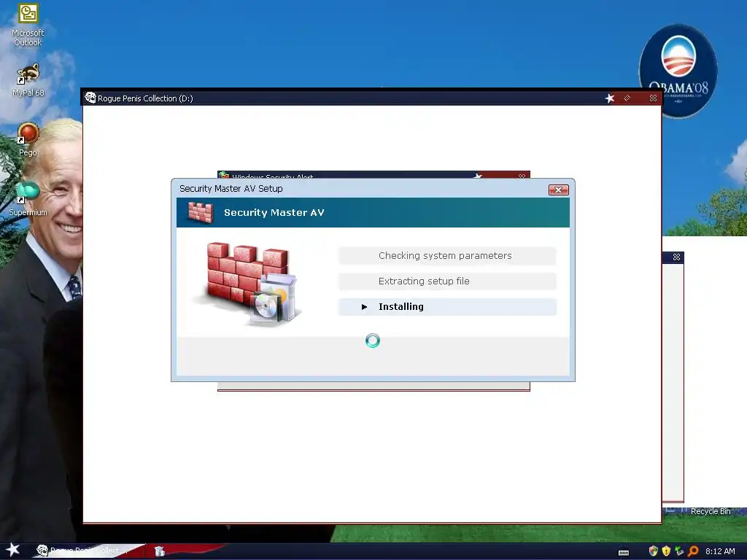Close the partially hidden window on the right
The image size is (747, 560).
click(x=676, y=257)
